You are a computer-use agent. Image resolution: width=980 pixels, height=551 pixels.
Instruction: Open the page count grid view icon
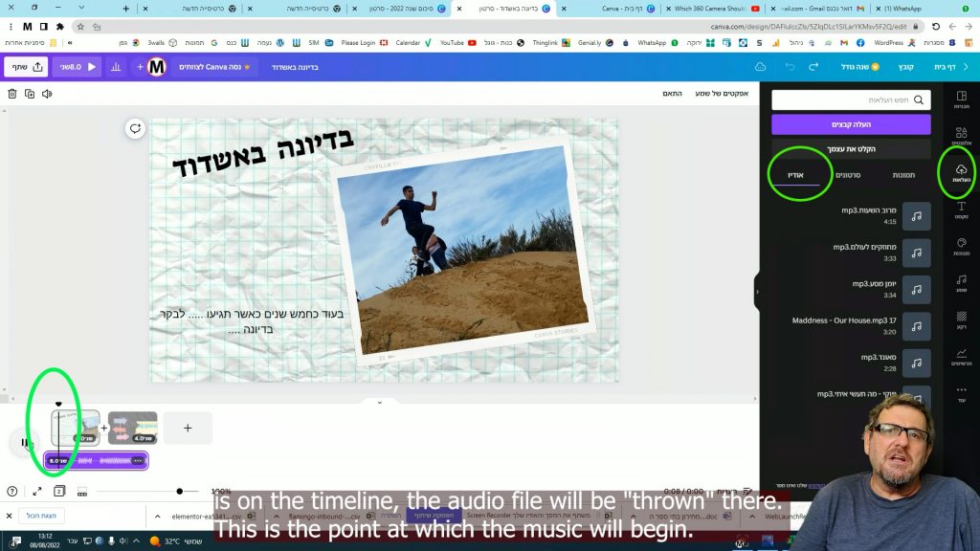click(x=59, y=492)
